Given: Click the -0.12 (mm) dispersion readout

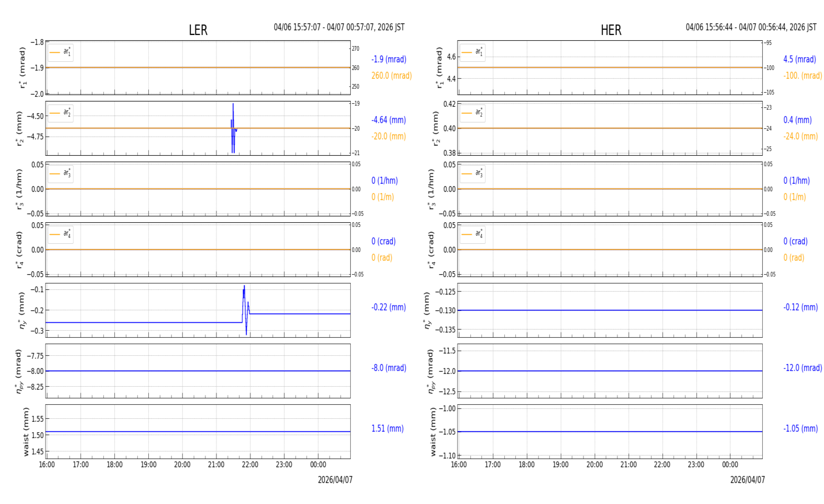Looking at the screenshot, I should click(801, 307).
